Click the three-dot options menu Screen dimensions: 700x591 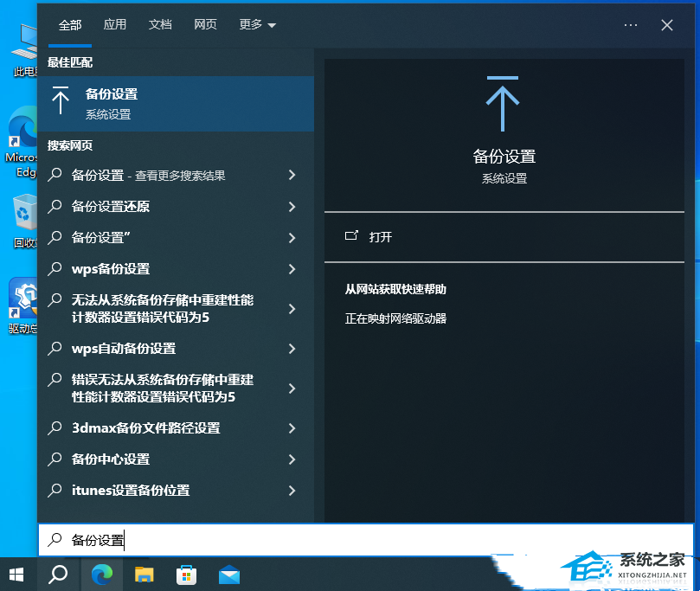(631, 25)
